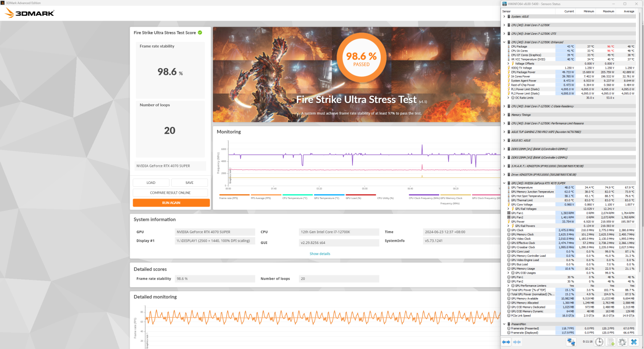Viewport: 644px width, 349px height.
Task: Click power icon beside CPU Package Power
Action: pyautogui.click(x=509, y=72)
